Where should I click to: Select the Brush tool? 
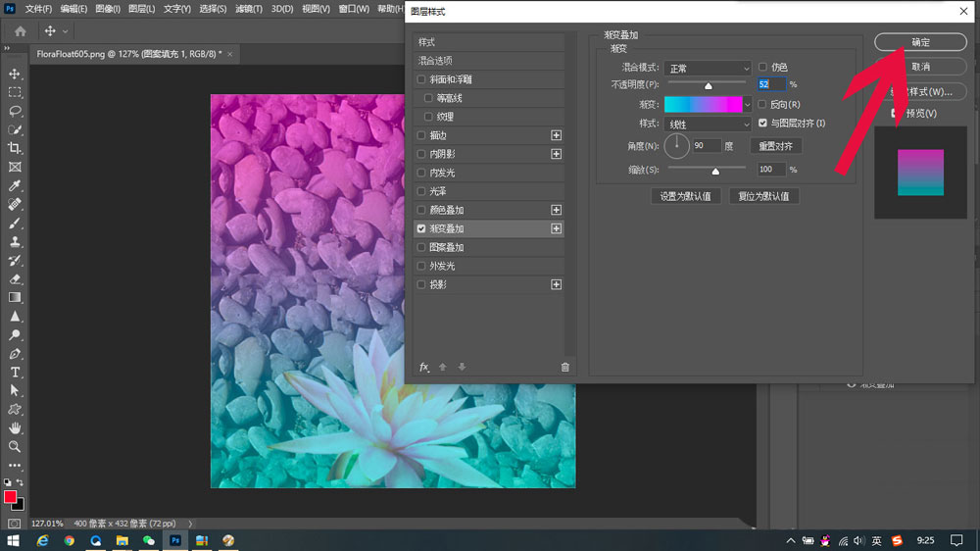(15, 224)
